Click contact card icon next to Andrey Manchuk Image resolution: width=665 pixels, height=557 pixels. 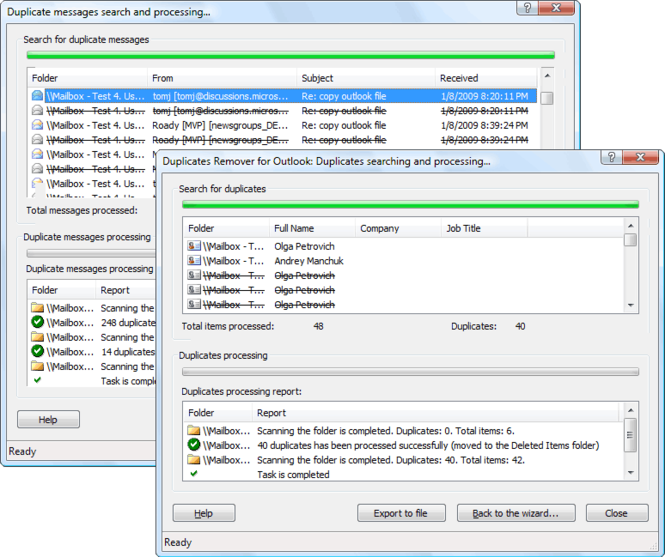click(194, 260)
